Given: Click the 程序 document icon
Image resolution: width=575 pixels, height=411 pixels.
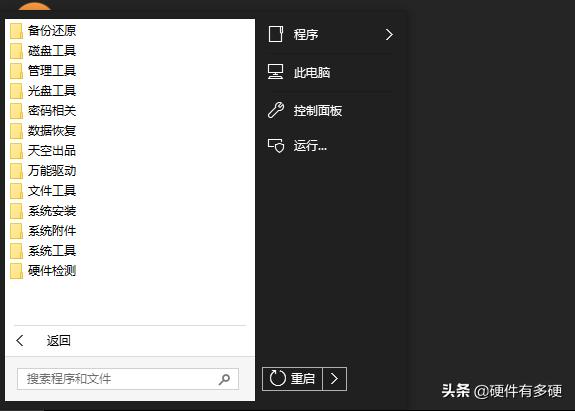Looking at the screenshot, I should (x=276, y=34).
